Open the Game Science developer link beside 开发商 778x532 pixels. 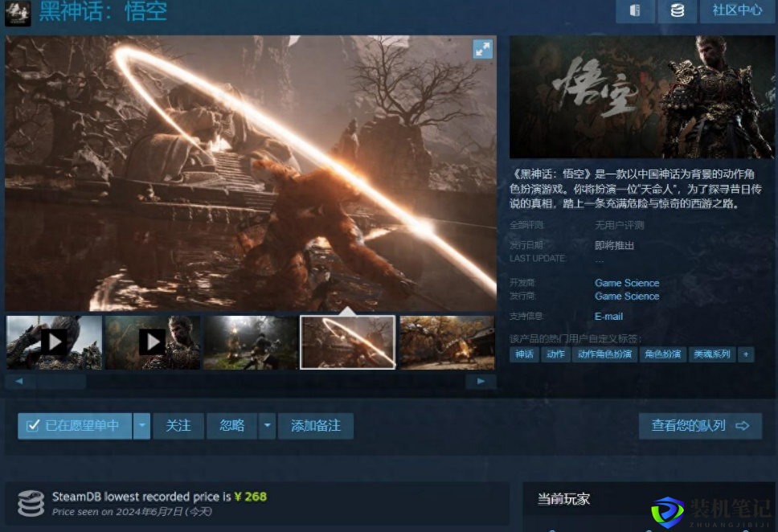pyautogui.click(x=627, y=283)
